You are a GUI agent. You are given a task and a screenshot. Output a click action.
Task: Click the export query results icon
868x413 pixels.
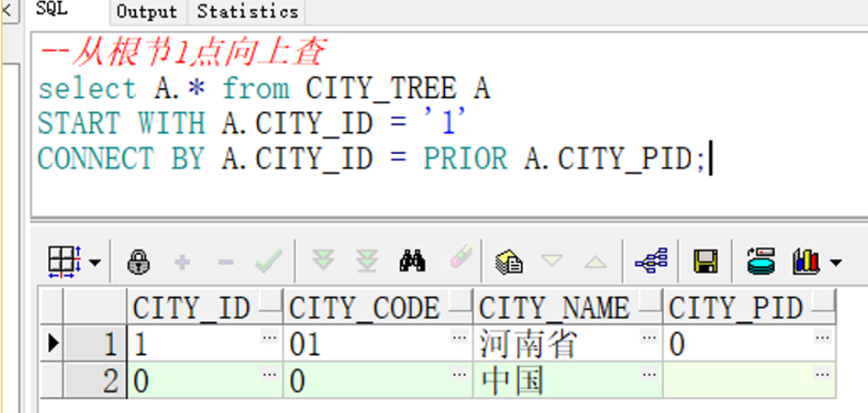(509, 262)
